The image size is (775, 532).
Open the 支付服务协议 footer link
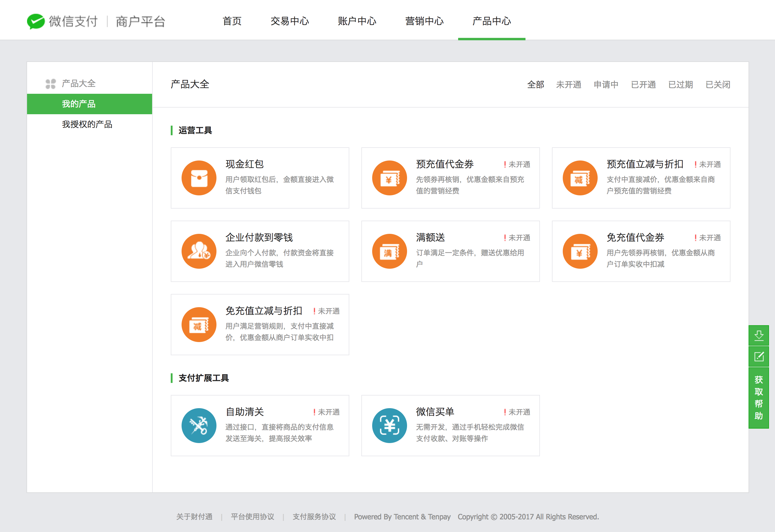click(x=314, y=517)
